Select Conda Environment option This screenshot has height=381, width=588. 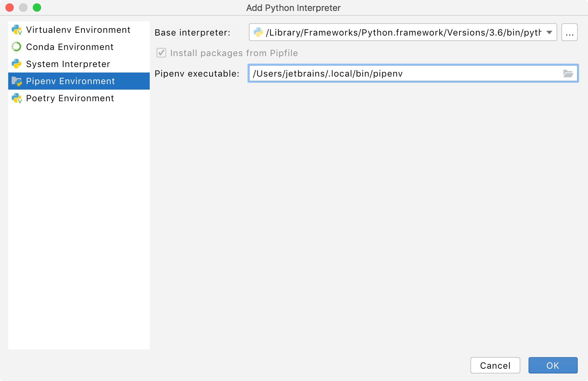click(79, 47)
